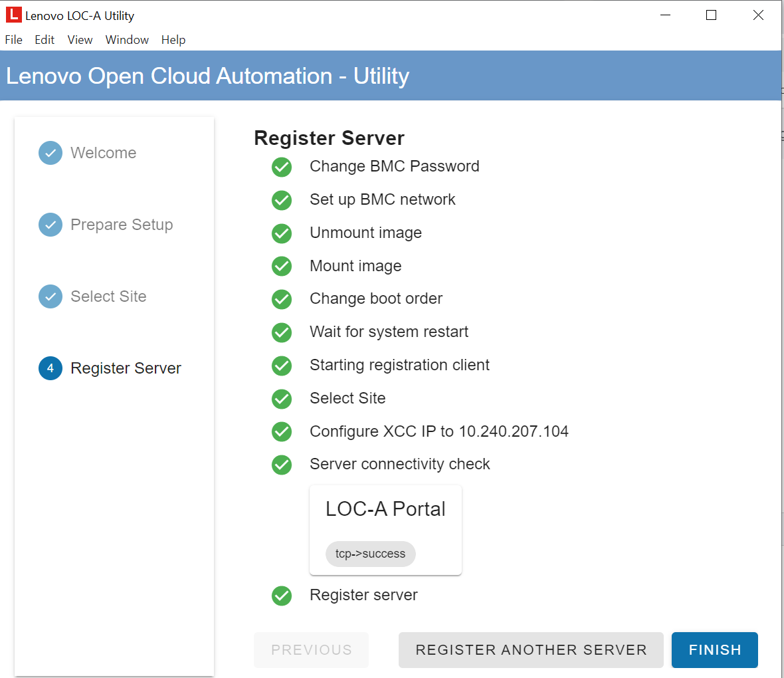The width and height of the screenshot is (784, 678).
Task: Click green check beside Change boot order
Action: tap(282, 299)
